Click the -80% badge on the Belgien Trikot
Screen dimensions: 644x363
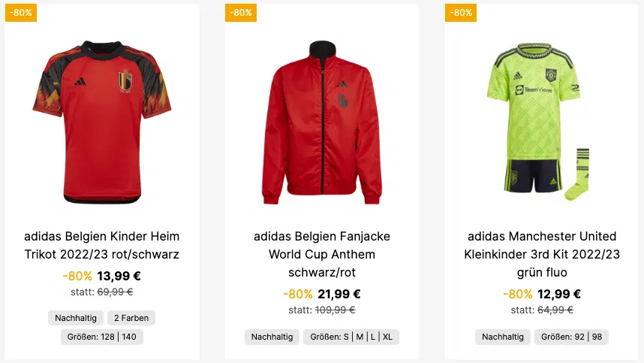[21, 13]
